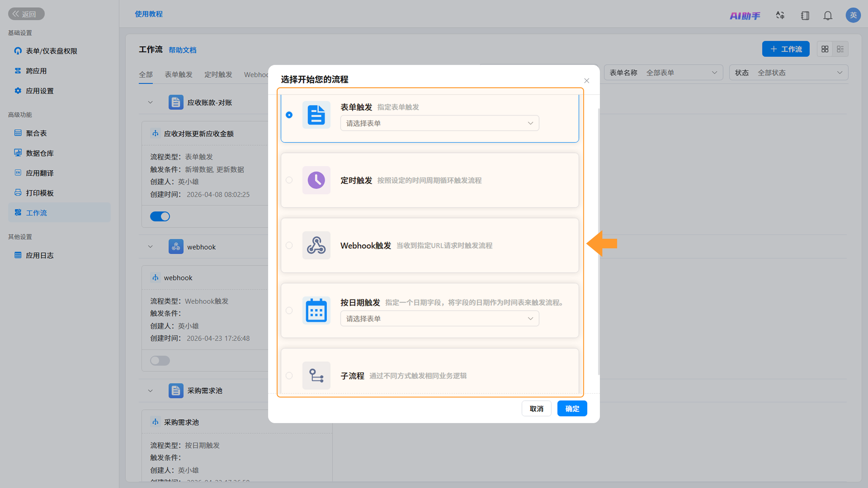The image size is (868, 488).
Task: Click the 应收对账更新应收金额 card title
Action: pos(199,134)
